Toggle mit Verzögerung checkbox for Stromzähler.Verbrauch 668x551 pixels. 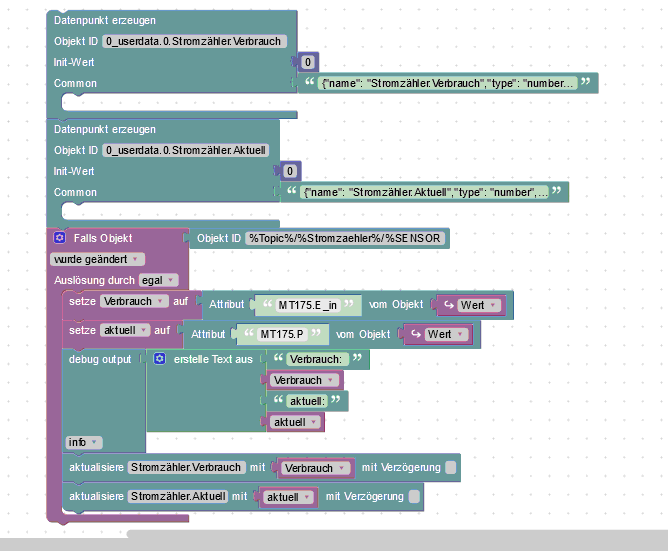pos(450,467)
